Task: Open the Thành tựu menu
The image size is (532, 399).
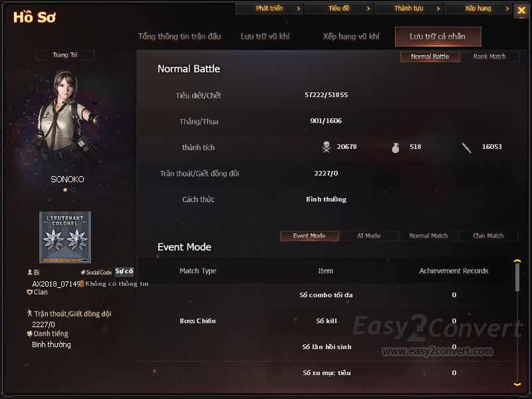Action: click(x=408, y=9)
